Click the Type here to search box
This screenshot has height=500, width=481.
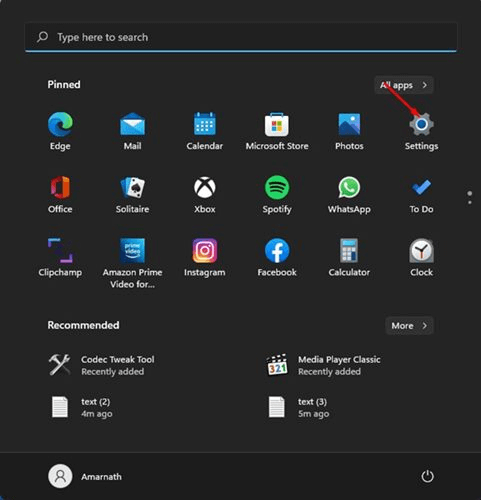[241, 37]
